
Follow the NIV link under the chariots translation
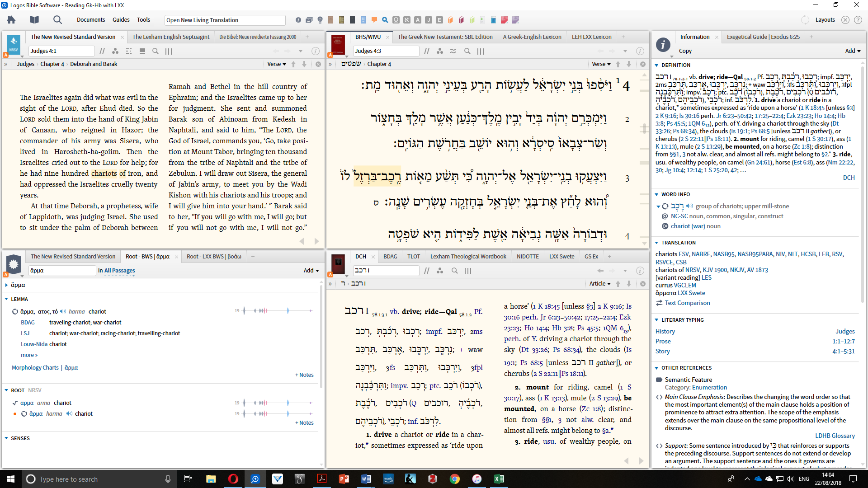(x=780, y=254)
